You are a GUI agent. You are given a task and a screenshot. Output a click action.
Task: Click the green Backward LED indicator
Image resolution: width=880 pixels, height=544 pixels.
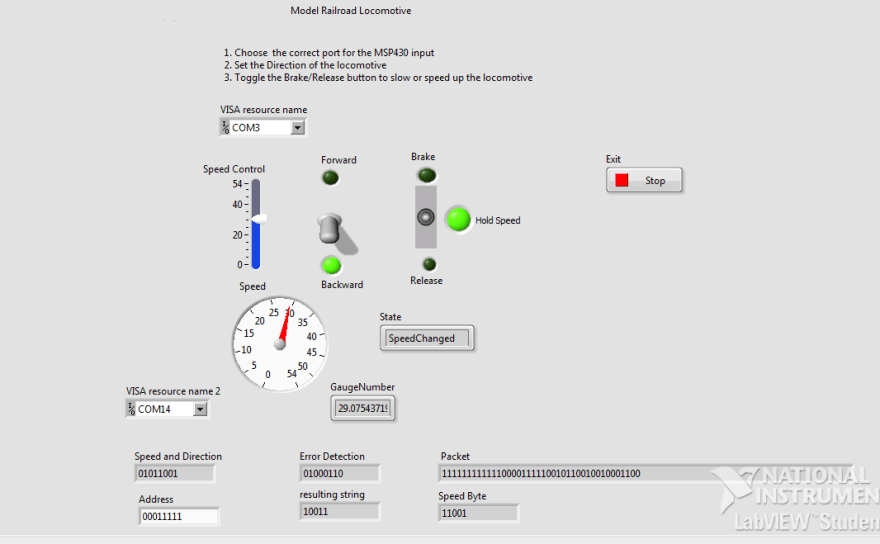click(x=331, y=265)
